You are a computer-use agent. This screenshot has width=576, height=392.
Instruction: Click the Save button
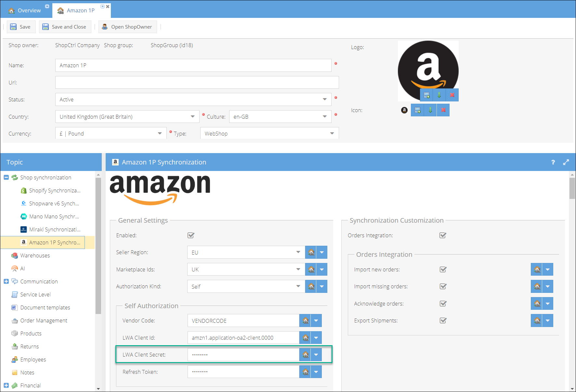click(21, 27)
